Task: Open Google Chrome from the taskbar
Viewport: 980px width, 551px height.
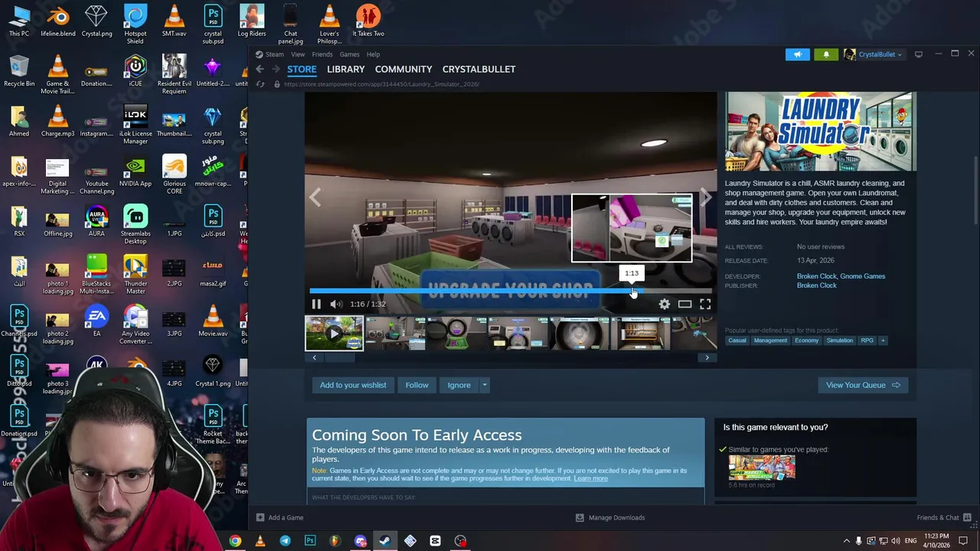Action: (235, 541)
